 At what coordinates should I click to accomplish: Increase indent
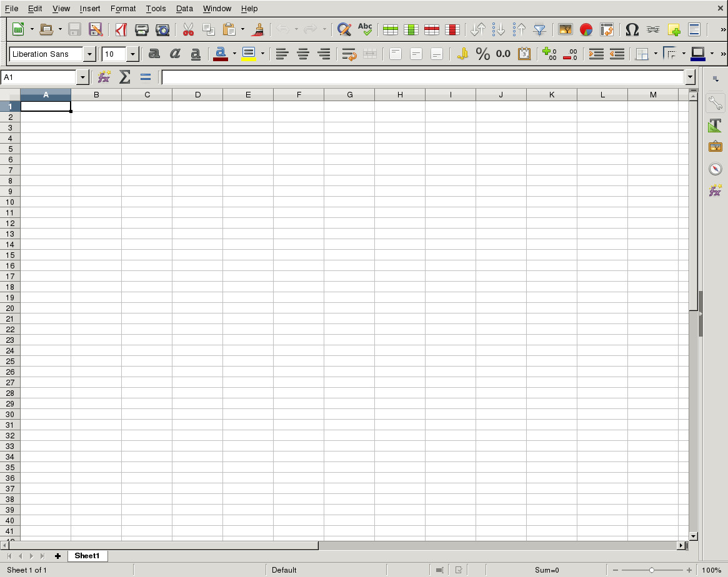point(596,54)
